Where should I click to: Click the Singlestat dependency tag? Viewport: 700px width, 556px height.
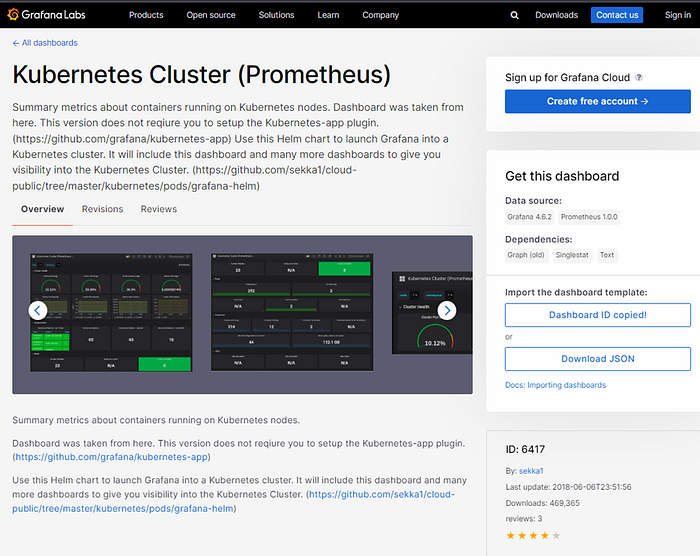[572, 255]
